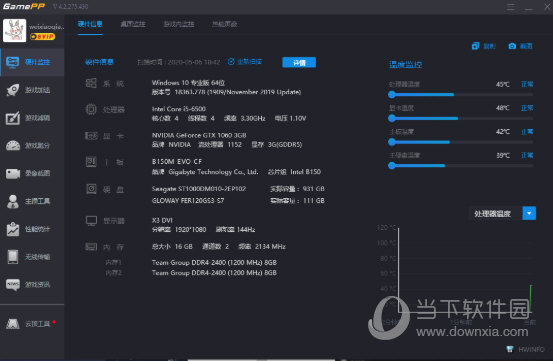Click the temperature history chart area

tap(465, 270)
